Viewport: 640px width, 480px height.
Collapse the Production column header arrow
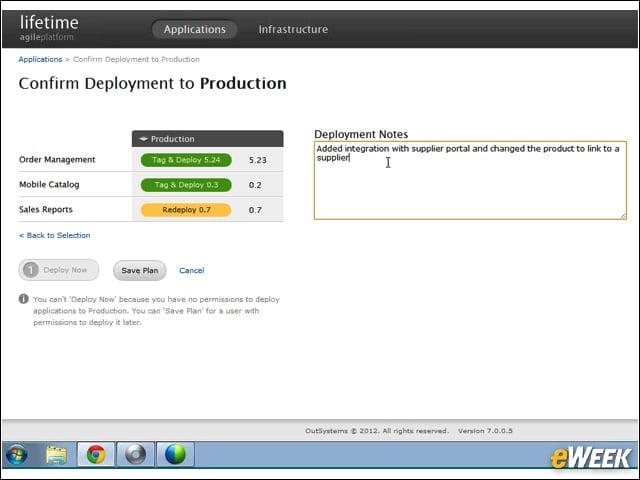(143, 139)
